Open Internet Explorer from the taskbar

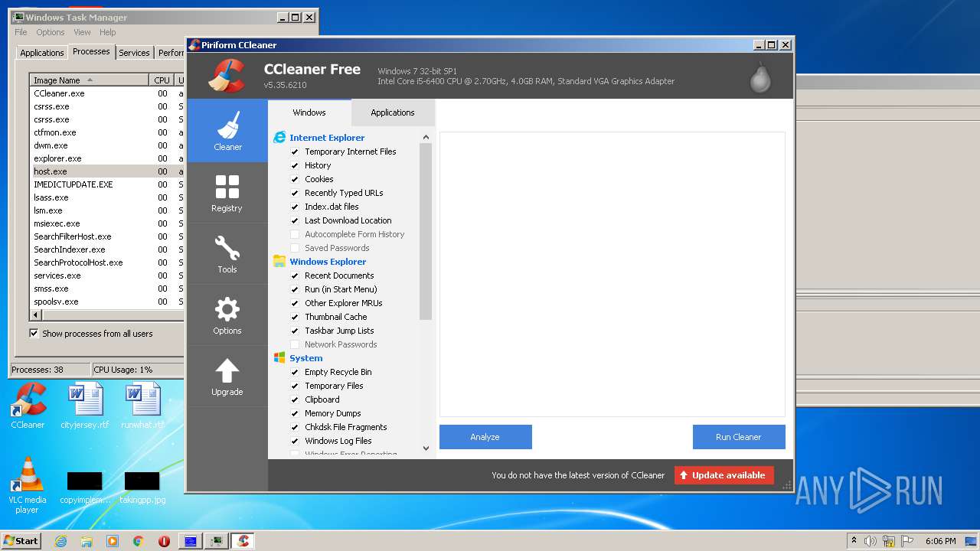(61, 541)
